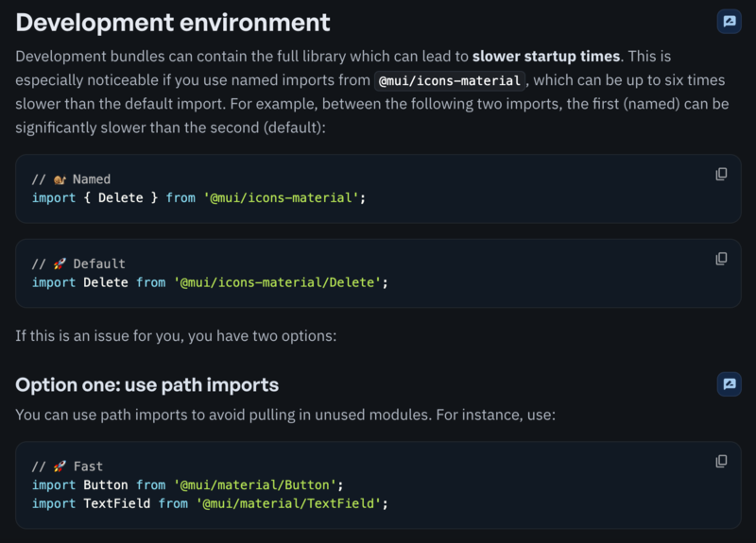Click the '@mui/icons-material' string in Named block

point(283,197)
